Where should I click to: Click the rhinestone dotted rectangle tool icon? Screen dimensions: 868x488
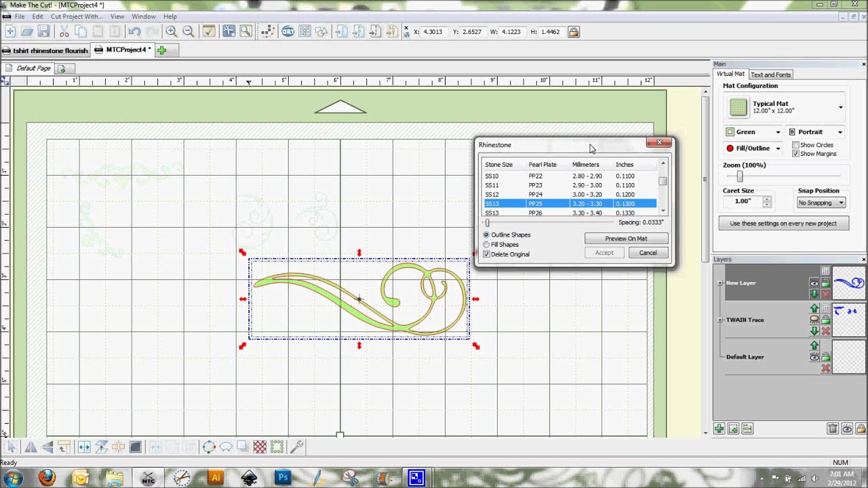pyautogui.click(x=277, y=447)
